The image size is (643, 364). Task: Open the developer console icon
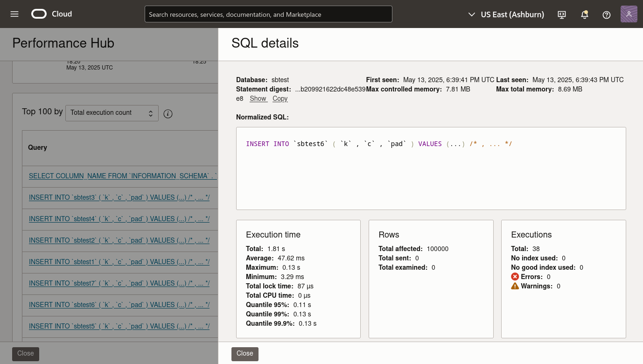point(561,14)
